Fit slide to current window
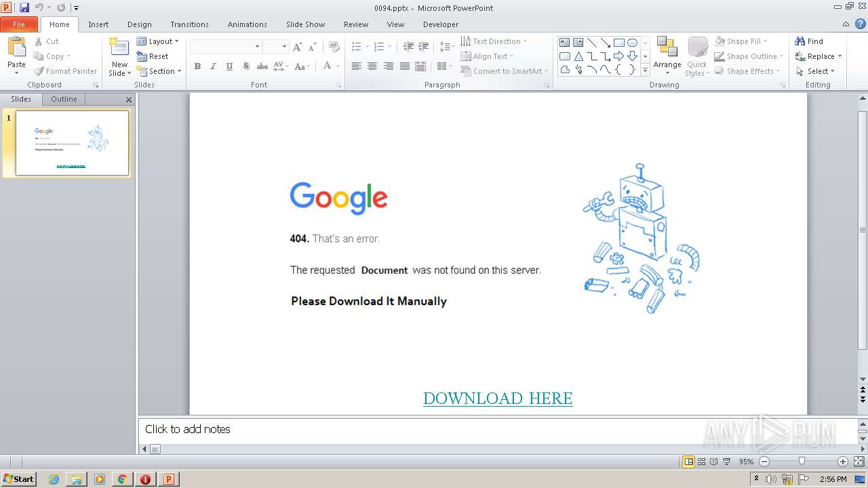Viewport: 868px width, 488px height. pyautogui.click(x=859, y=462)
